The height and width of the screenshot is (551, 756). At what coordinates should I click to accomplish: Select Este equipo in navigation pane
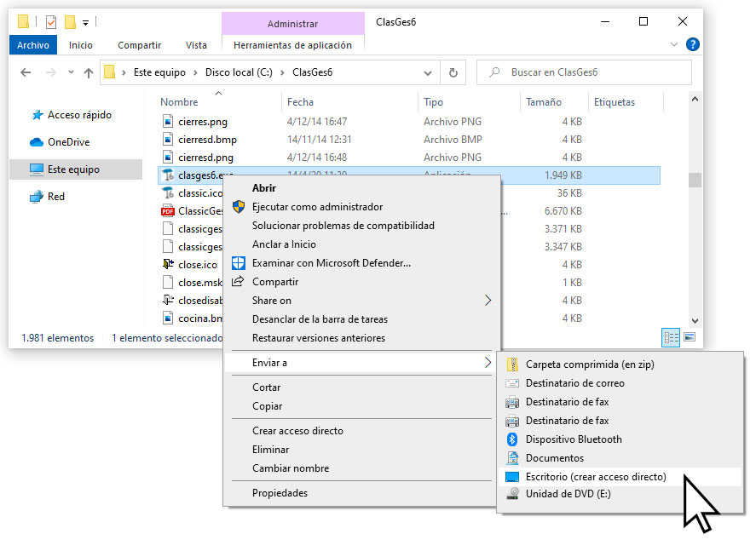tap(76, 169)
